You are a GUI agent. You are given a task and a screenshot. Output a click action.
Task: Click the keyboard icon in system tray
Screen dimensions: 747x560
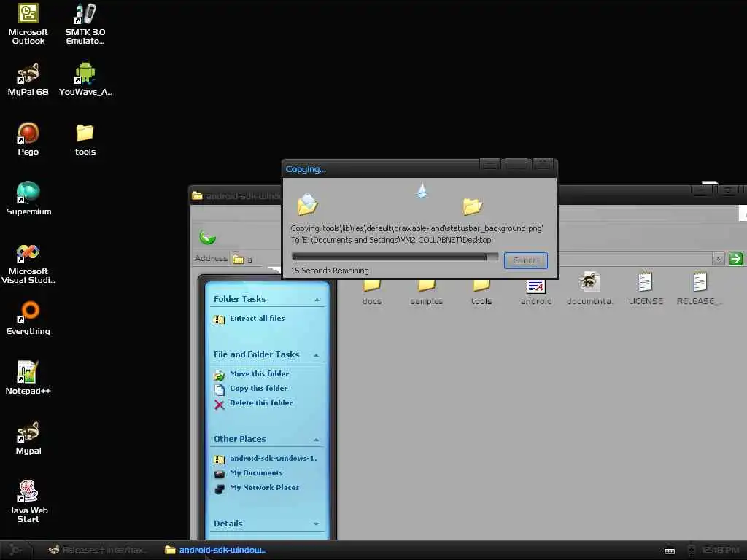pyautogui.click(x=670, y=551)
